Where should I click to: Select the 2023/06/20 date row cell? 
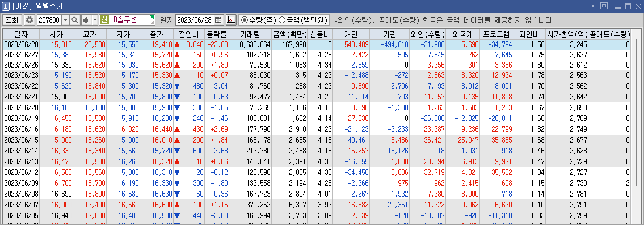pos(20,108)
